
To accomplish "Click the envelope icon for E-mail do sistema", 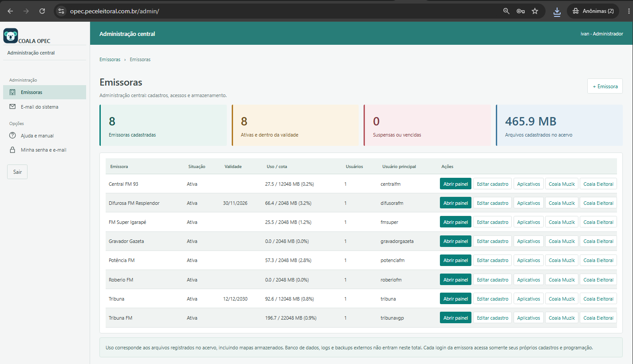I will pyautogui.click(x=12, y=107).
